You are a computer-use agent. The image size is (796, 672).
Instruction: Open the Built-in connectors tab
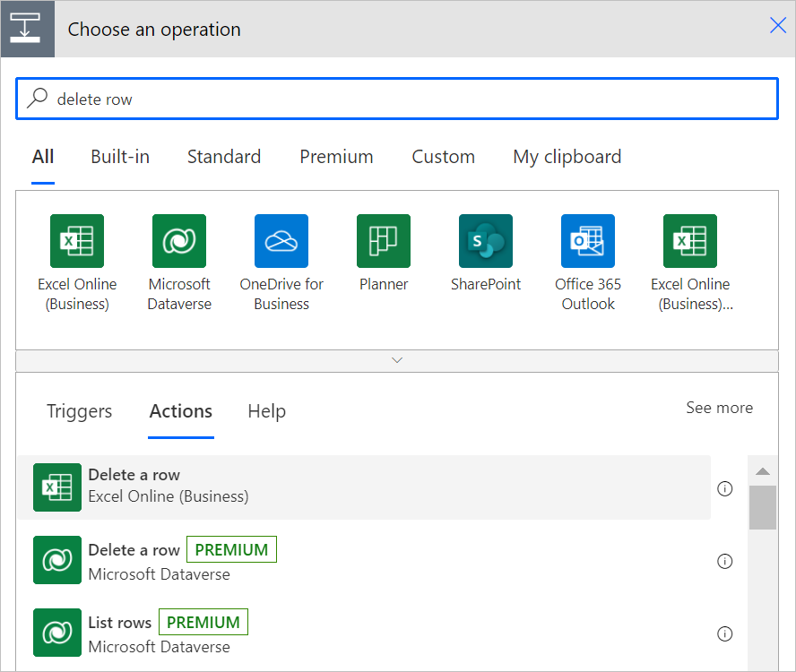coord(120,157)
